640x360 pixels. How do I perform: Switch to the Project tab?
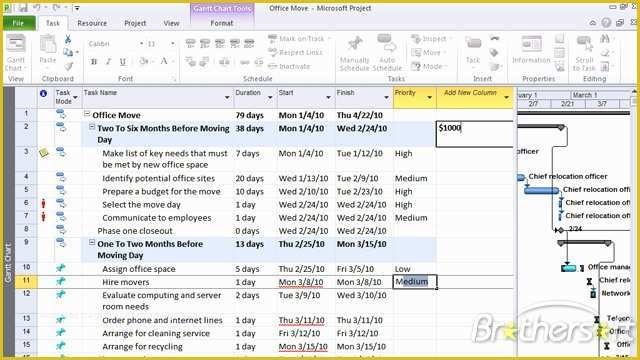pos(135,23)
